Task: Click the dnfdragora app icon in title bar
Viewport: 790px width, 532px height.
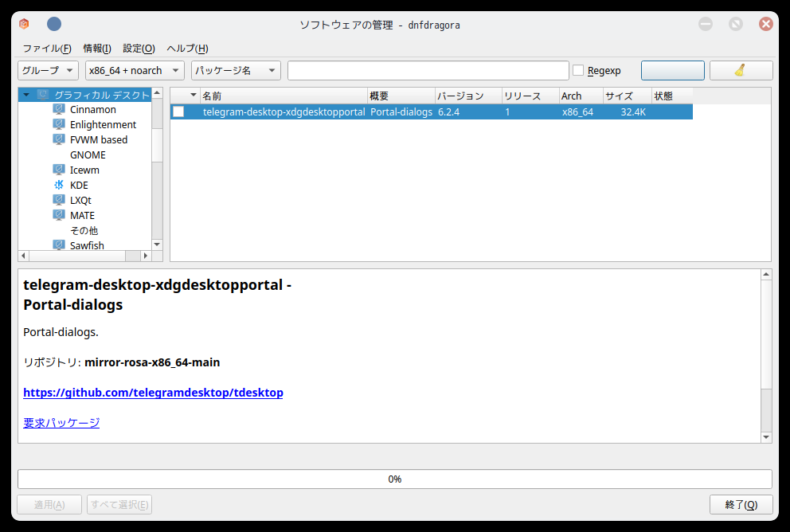Action: 24,24
